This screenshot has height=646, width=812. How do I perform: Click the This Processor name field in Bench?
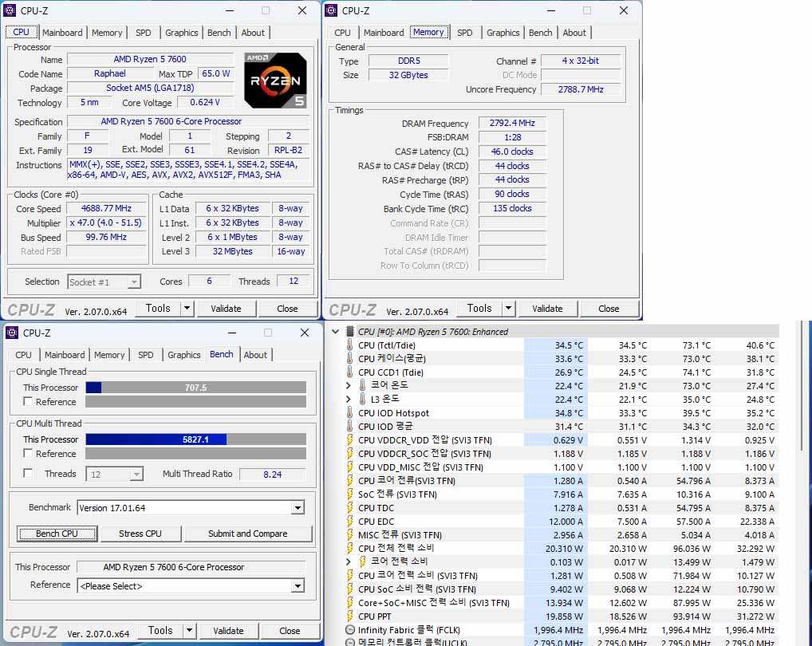[x=191, y=567]
